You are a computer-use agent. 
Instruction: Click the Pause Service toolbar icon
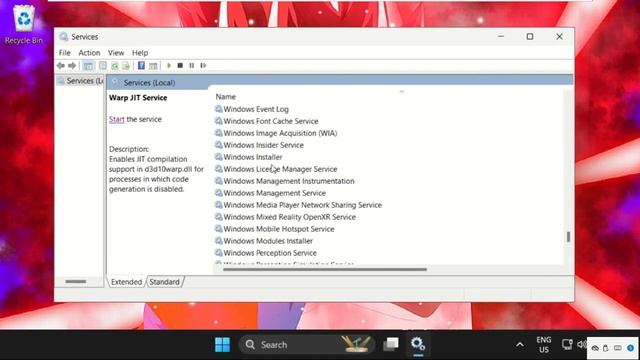click(191, 65)
